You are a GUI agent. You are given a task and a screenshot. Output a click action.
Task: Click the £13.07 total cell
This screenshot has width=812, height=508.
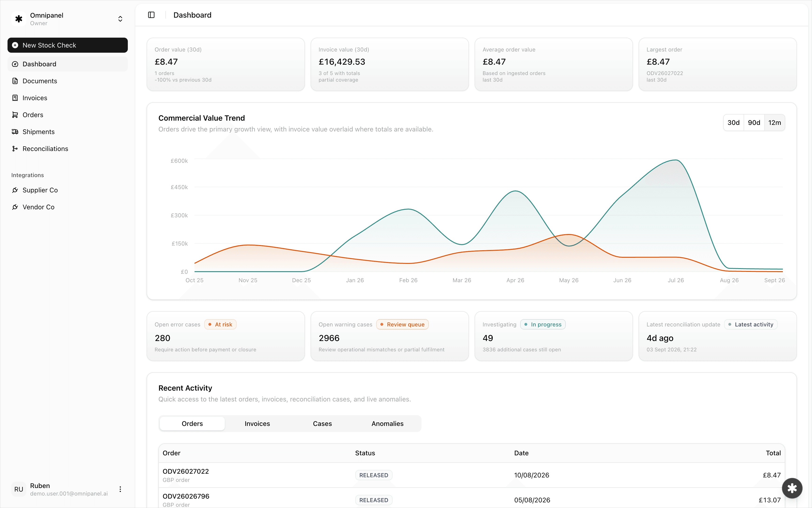coord(769,500)
